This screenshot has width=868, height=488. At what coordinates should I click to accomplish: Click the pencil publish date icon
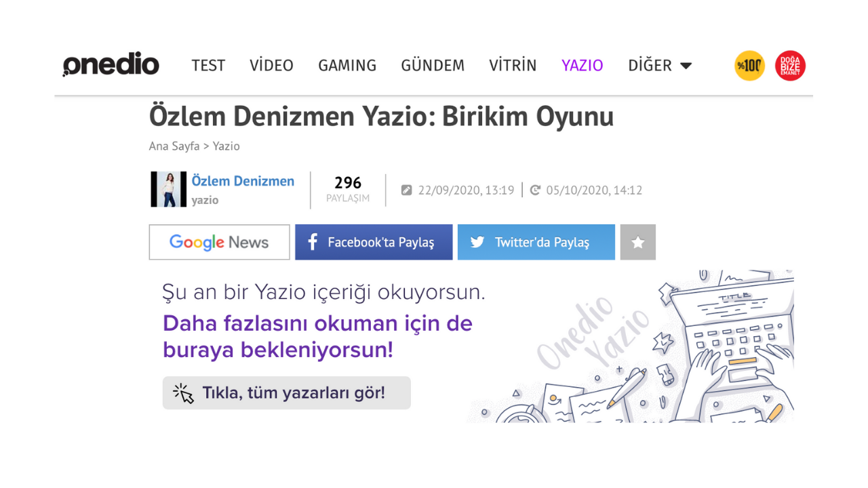(407, 190)
